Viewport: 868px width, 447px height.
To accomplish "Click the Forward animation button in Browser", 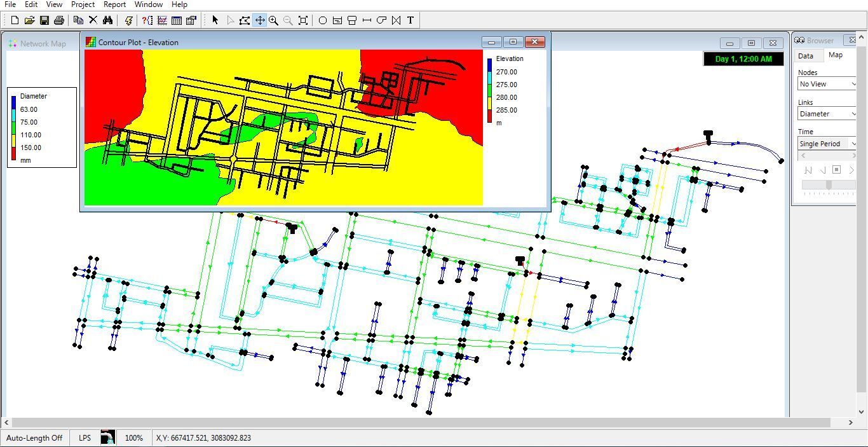I will click(x=851, y=170).
